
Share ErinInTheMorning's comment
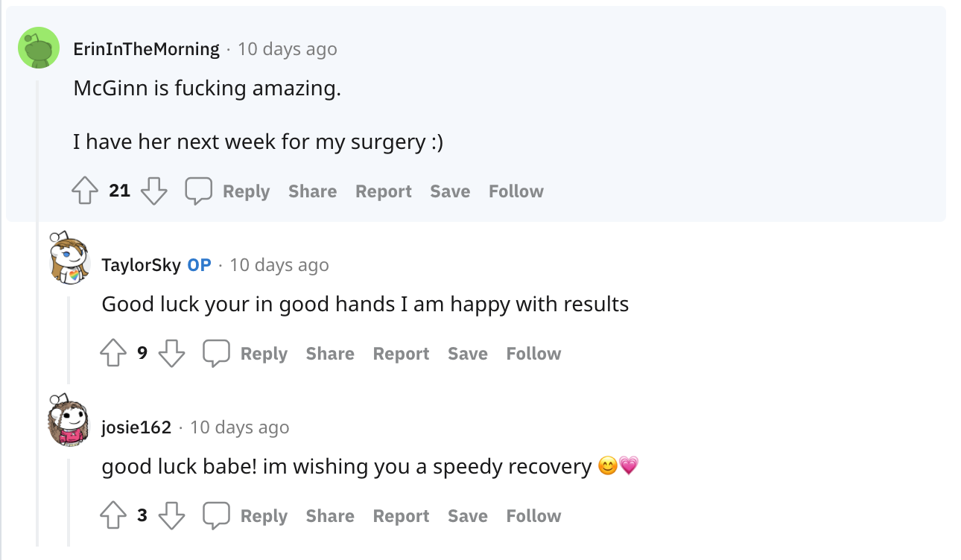tap(312, 191)
